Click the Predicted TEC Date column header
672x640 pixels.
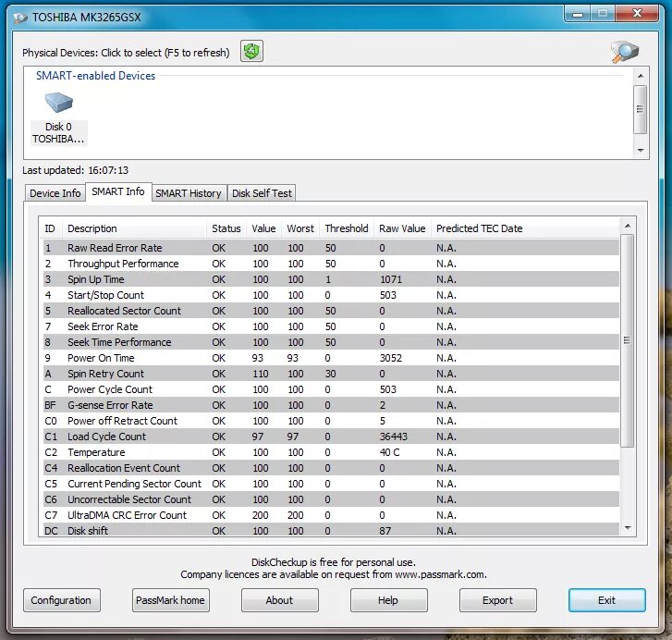(525, 228)
